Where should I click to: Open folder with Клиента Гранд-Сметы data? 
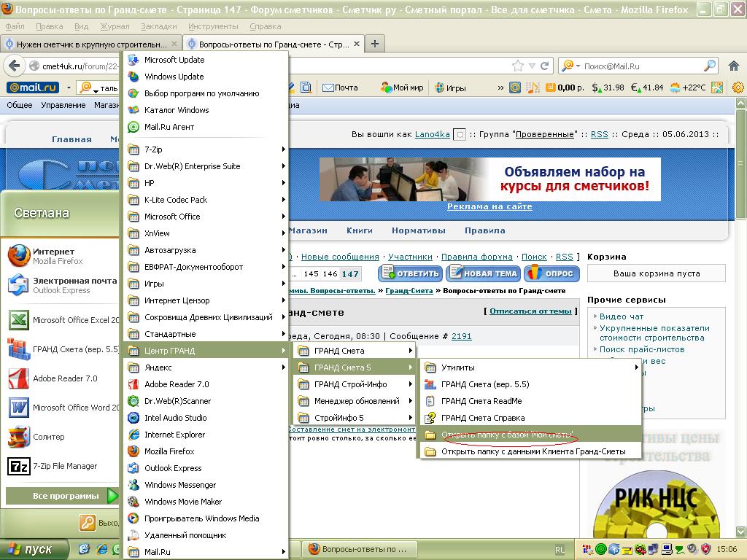(x=530, y=451)
